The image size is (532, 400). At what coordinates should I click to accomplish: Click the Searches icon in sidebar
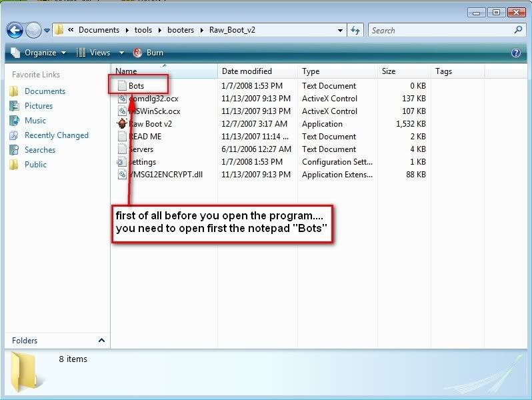pos(14,149)
